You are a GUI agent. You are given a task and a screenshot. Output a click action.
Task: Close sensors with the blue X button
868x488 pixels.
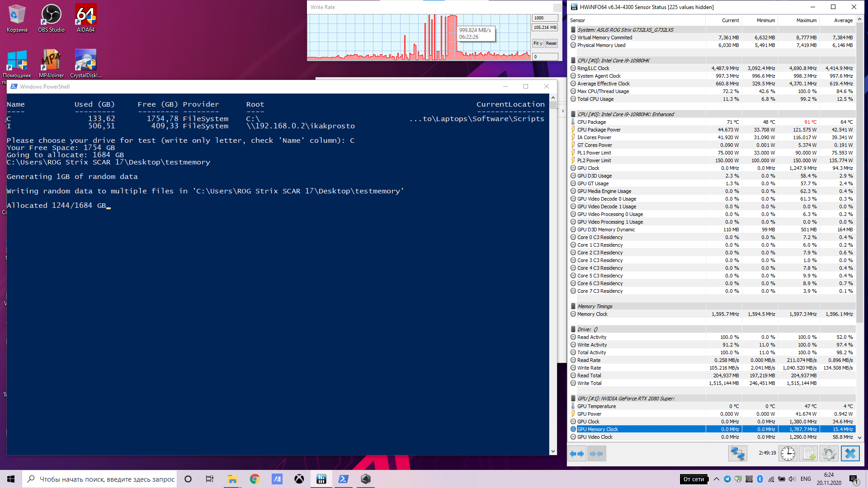point(850,454)
